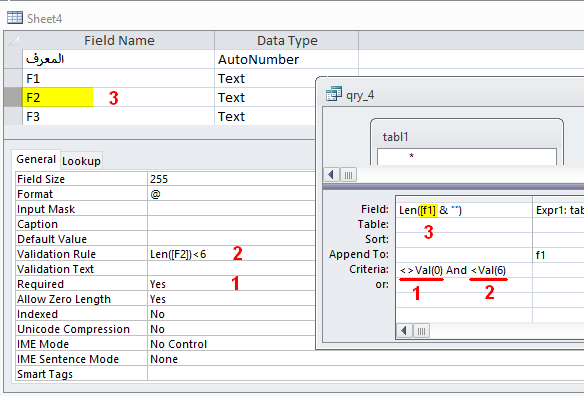This screenshot has width=584, height=396.
Task: Click the select-all corner of the field grid
Action: (13, 41)
